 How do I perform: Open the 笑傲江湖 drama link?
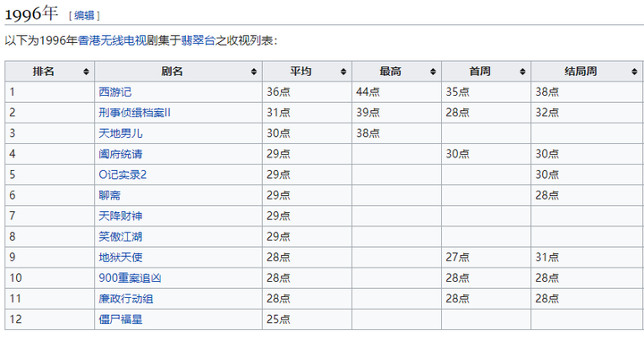click(x=121, y=236)
